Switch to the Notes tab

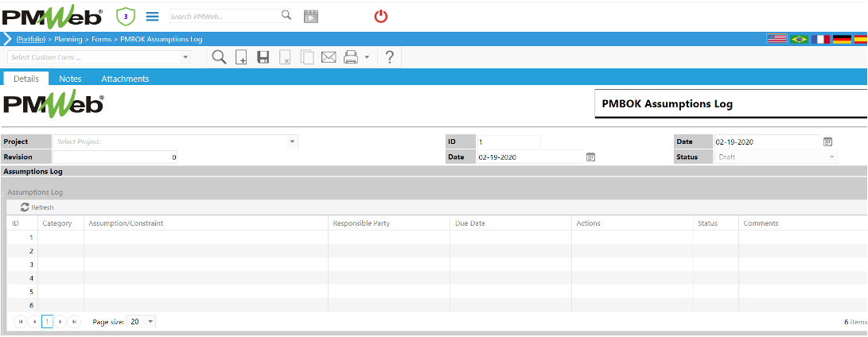click(x=70, y=79)
